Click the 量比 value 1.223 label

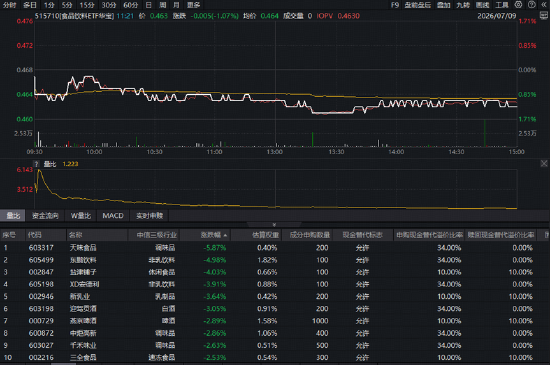pyautogui.click(x=70, y=164)
